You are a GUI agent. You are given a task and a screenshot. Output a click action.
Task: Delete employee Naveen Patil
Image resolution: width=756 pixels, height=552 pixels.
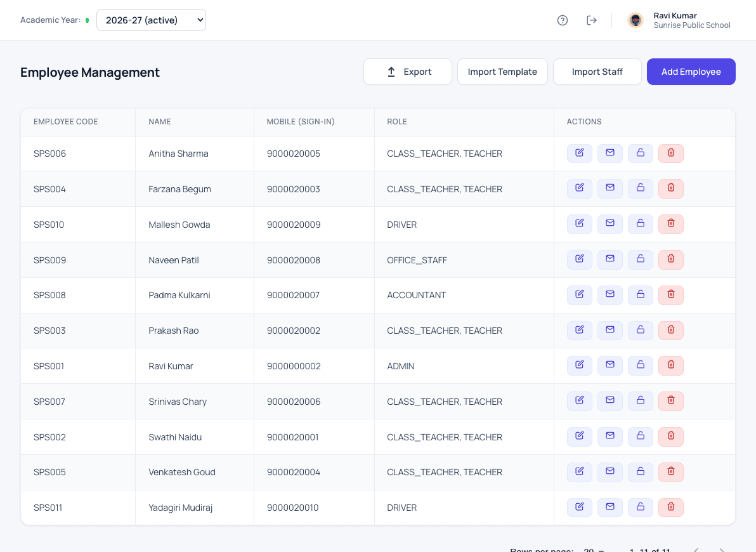point(670,259)
